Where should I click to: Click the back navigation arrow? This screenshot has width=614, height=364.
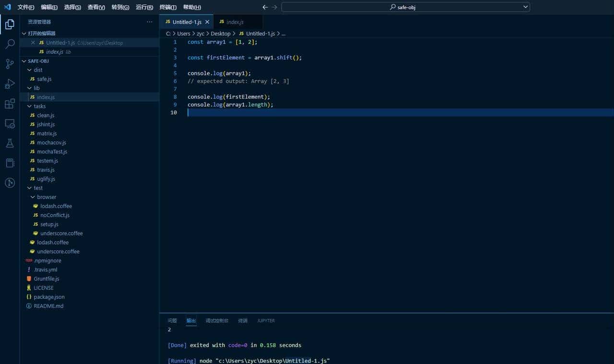coord(265,7)
